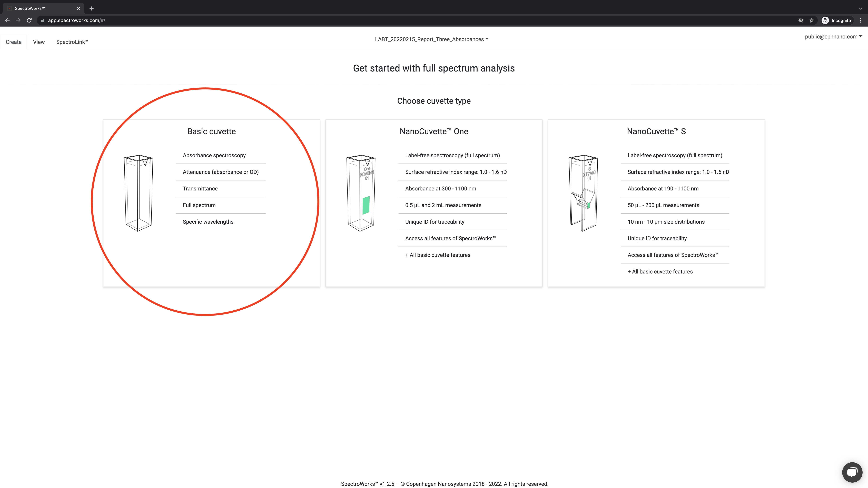Click the SpectroWorks v1.2.5 copyright footer
The image size is (868, 488).
pos(445,484)
